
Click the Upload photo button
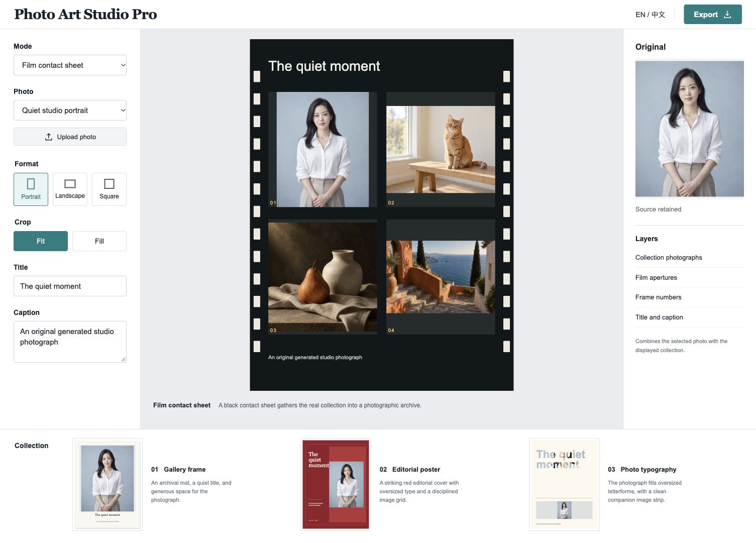point(70,137)
